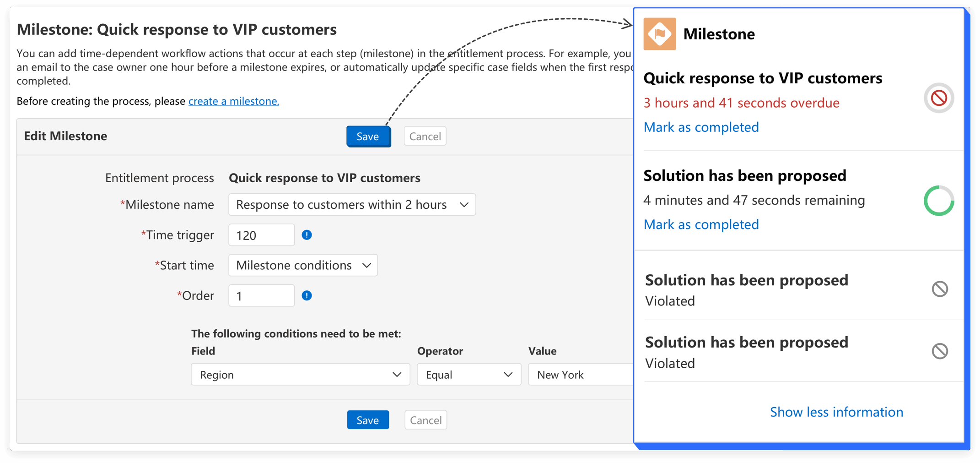The image size is (980, 463).
Task: Open the Region field dropdown
Action: tap(300, 375)
